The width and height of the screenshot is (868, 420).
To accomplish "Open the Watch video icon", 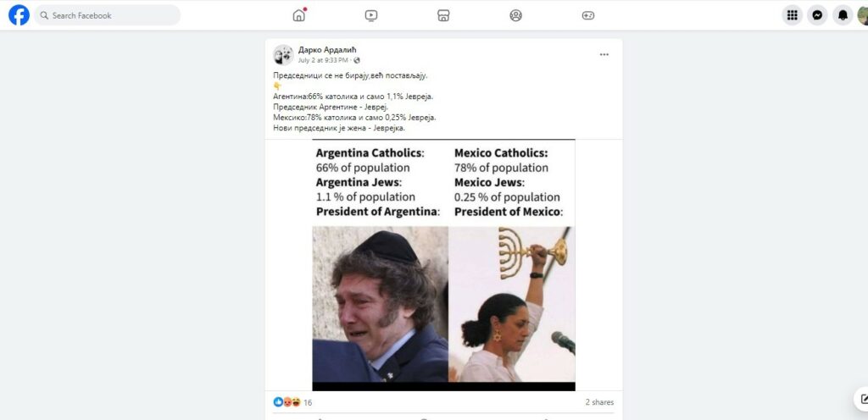I will [x=371, y=15].
